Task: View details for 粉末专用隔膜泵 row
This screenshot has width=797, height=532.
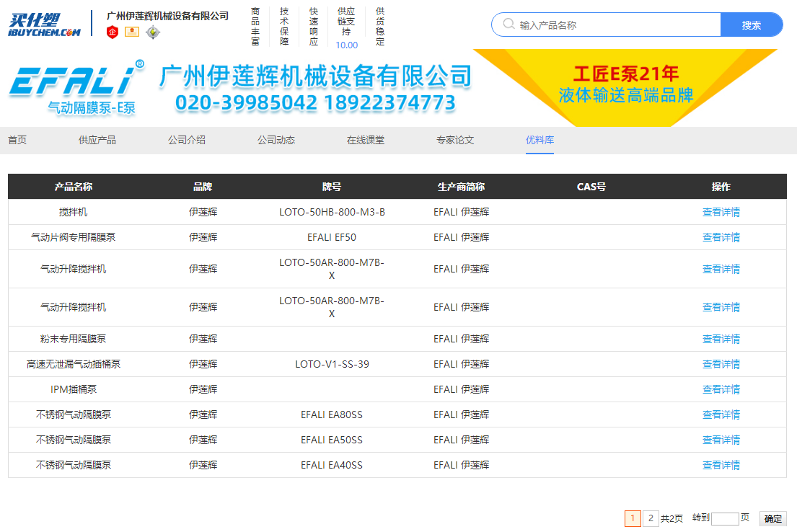Action: point(721,339)
